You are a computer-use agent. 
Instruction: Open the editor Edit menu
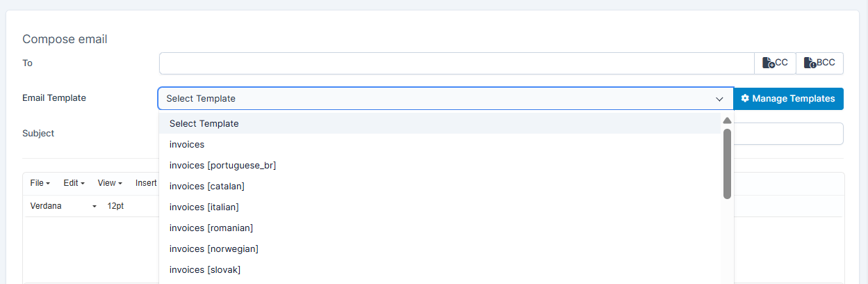(x=74, y=183)
